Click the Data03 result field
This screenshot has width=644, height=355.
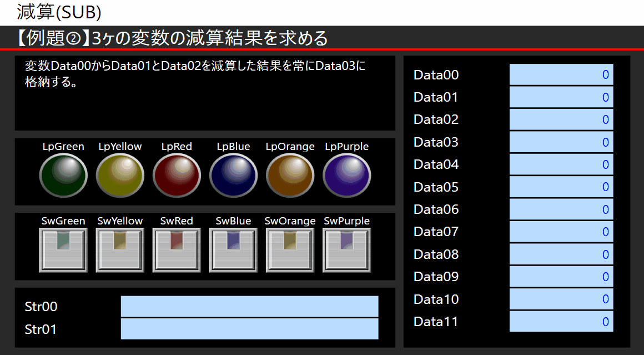(561, 142)
